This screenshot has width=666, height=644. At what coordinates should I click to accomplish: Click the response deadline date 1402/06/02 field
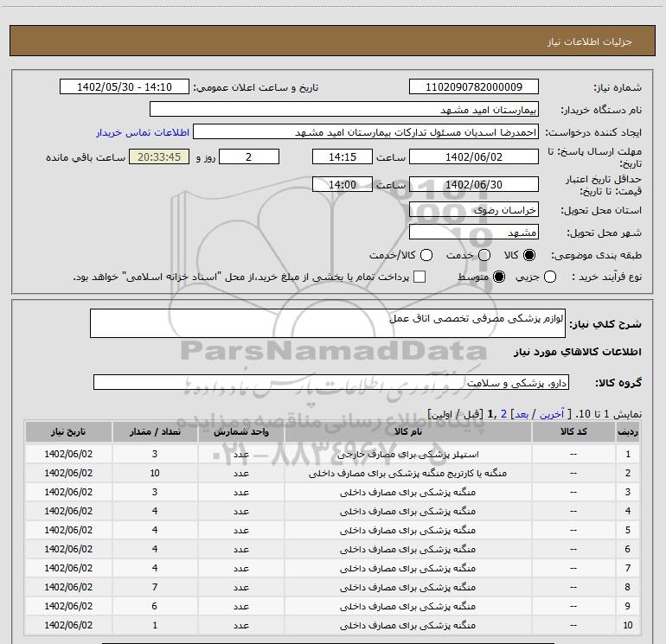click(474, 156)
